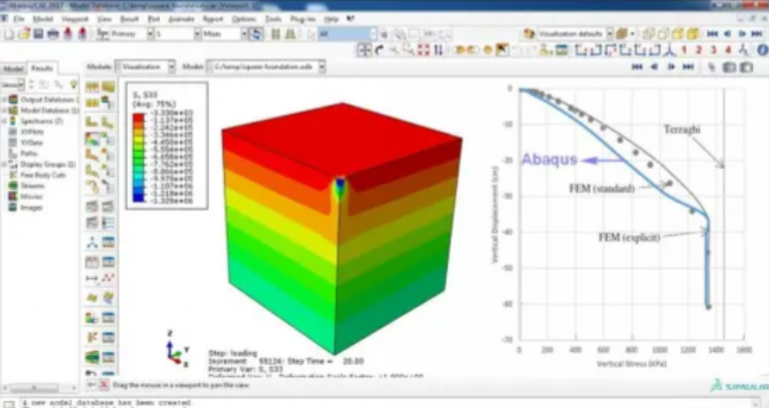Image resolution: width=769 pixels, height=408 pixels.
Task: Select Movies in the results tree
Action: [31, 197]
